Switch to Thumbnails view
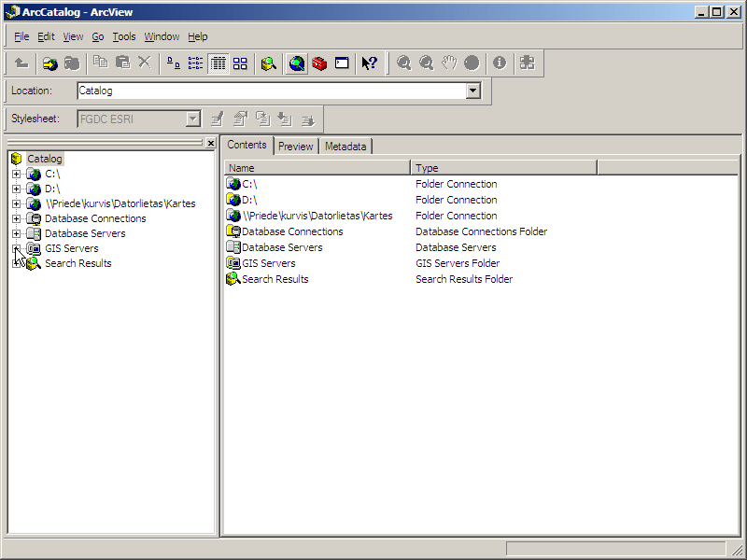The height and width of the screenshot is (560, 747). tap(240, 63)
